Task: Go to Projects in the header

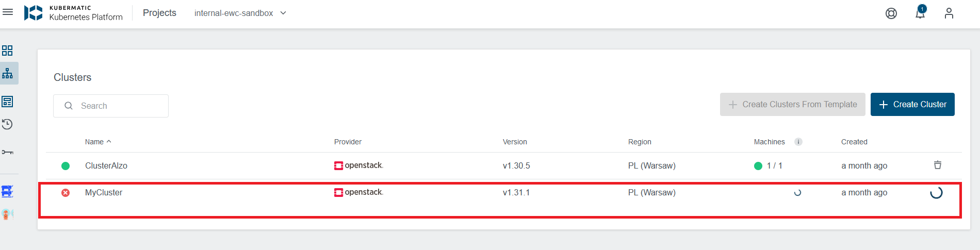Action: pos(159,13)
